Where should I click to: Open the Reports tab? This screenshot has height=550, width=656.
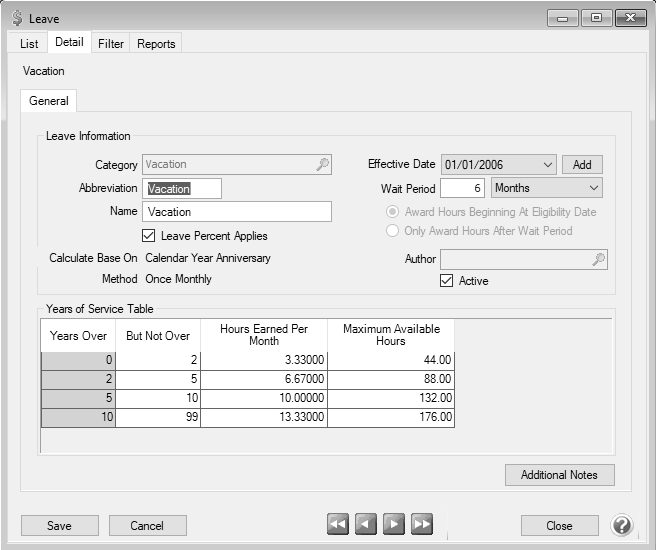click(156, 43)
